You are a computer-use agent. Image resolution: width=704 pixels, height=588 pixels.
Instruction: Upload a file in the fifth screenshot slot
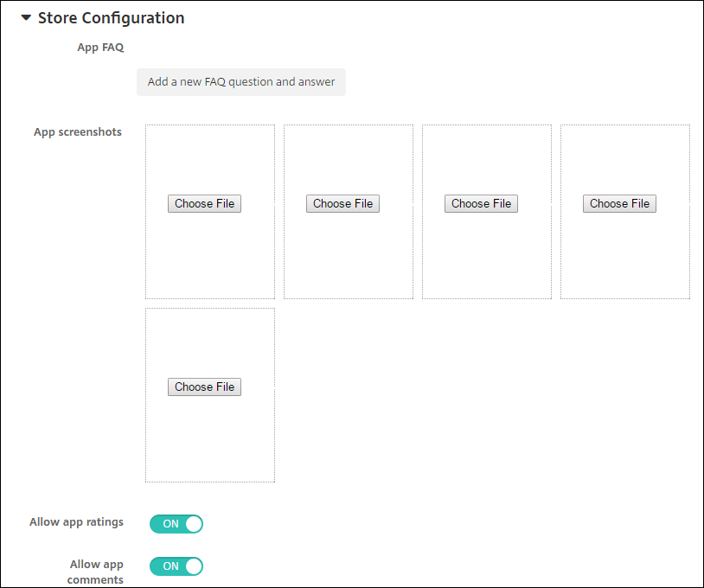[204, 387]
